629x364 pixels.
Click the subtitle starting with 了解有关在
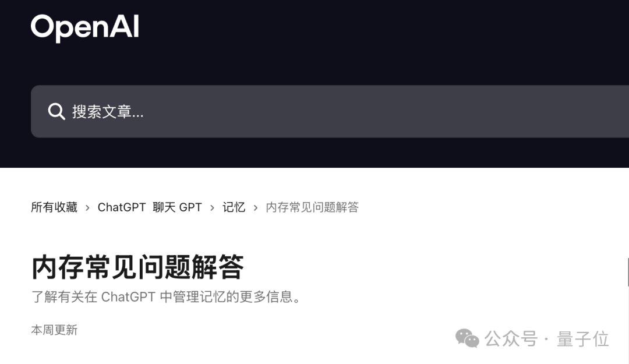(x=166, y=297)
